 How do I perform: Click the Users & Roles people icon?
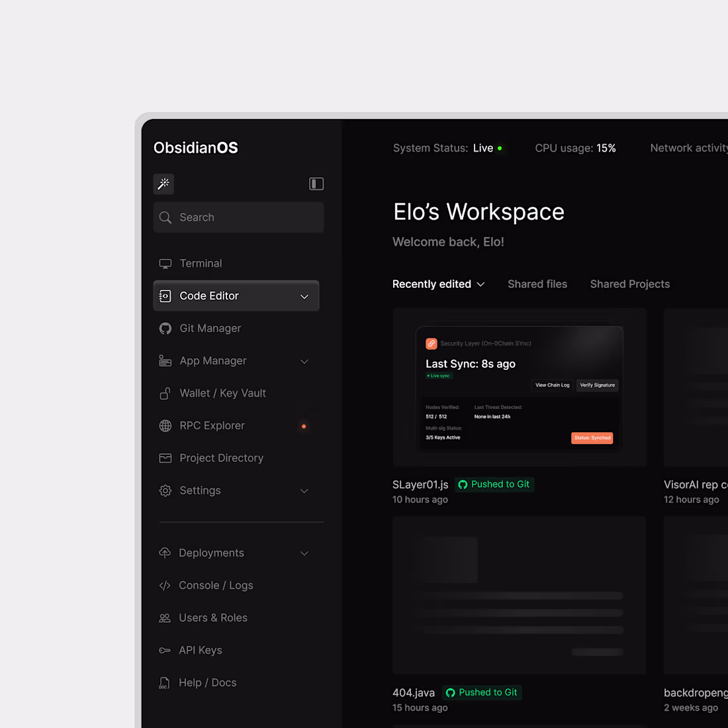[x=165, y=618]
